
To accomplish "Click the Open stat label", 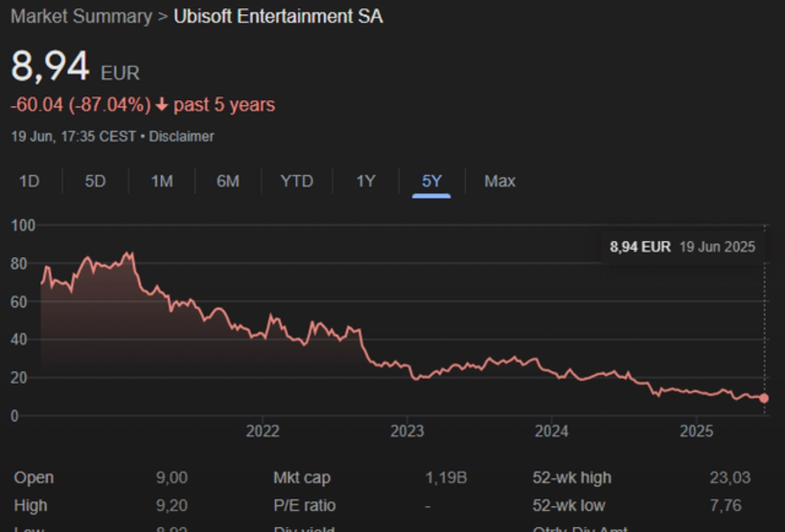I will [x=34, y=478].
